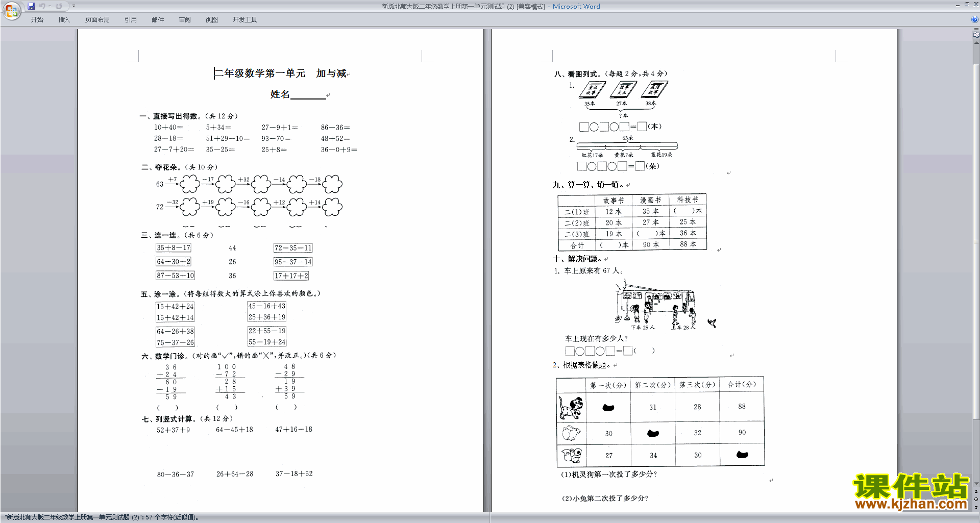Click heading 六、数学门诊
Viewport: 980px width, 523px height.
[163, 356]
